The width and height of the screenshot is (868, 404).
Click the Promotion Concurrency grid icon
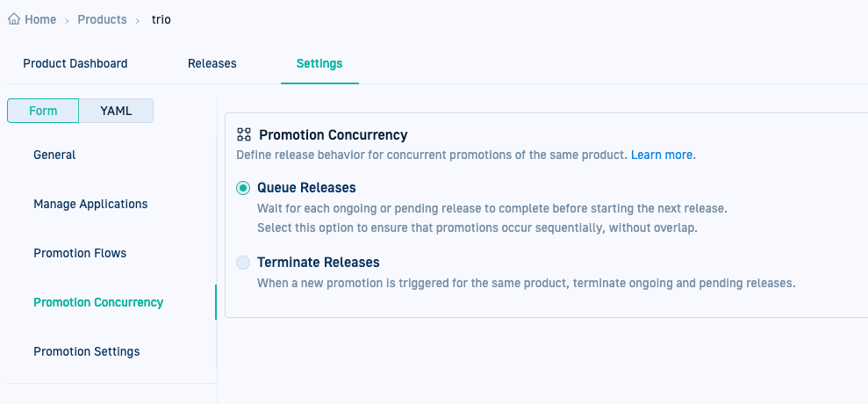click(x=244, y=135)
